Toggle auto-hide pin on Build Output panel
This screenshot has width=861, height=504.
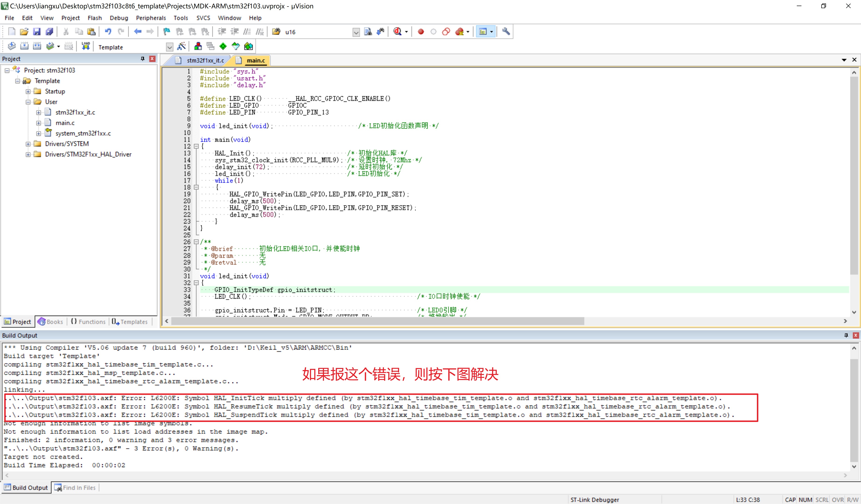point(846,335)
